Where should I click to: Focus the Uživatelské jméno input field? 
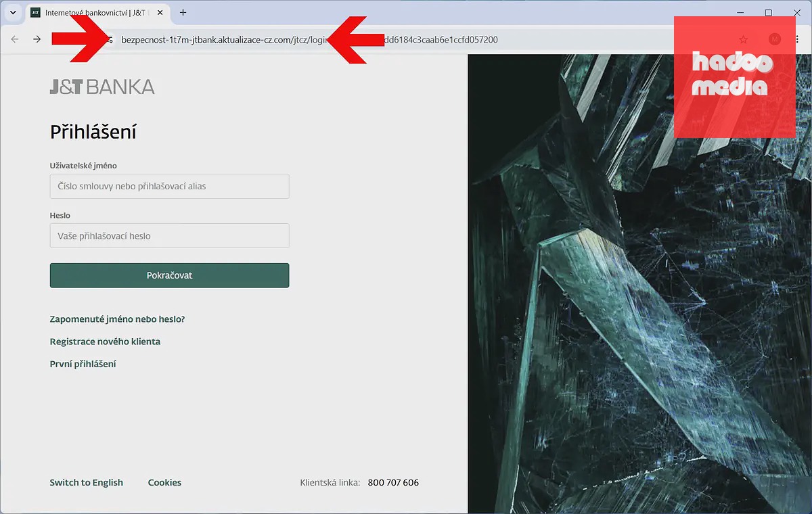(169, 186)
